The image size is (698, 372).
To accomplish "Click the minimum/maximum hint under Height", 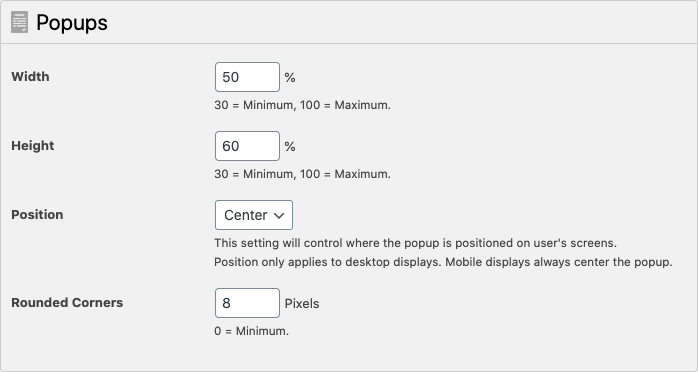I will tap(302, 174).
